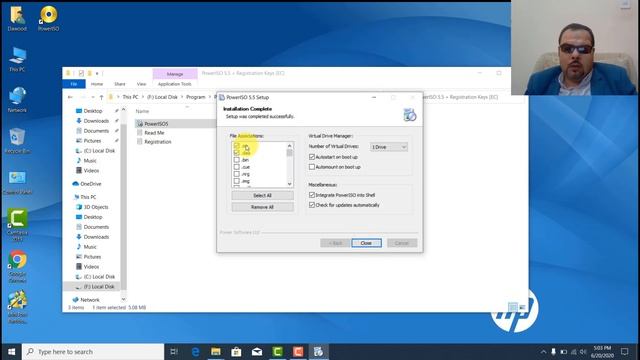Viewport: 640px width, 360px height.
Task: Click the PowerISO Setup taskbar icon
Action: [x=318, y=351]
